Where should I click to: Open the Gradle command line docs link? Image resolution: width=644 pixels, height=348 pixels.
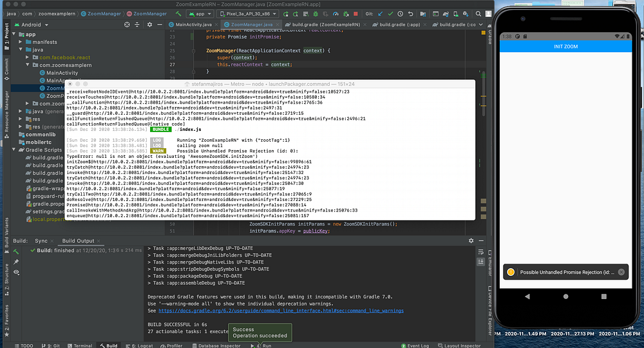click(x=281, y=311)
